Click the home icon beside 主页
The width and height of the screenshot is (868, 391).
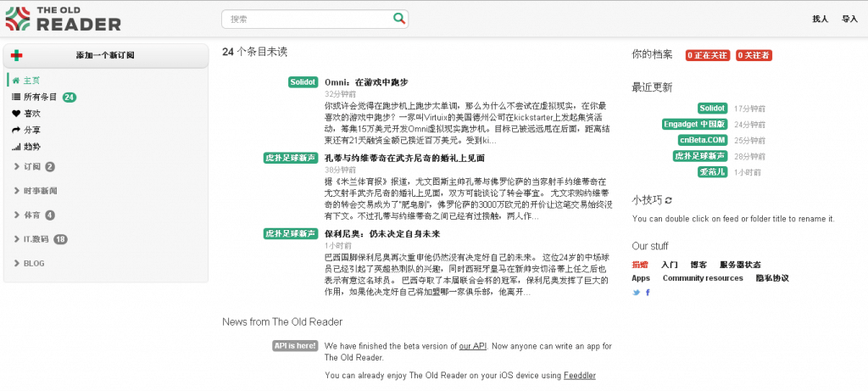pyautogui.click(x=16, y=81)
